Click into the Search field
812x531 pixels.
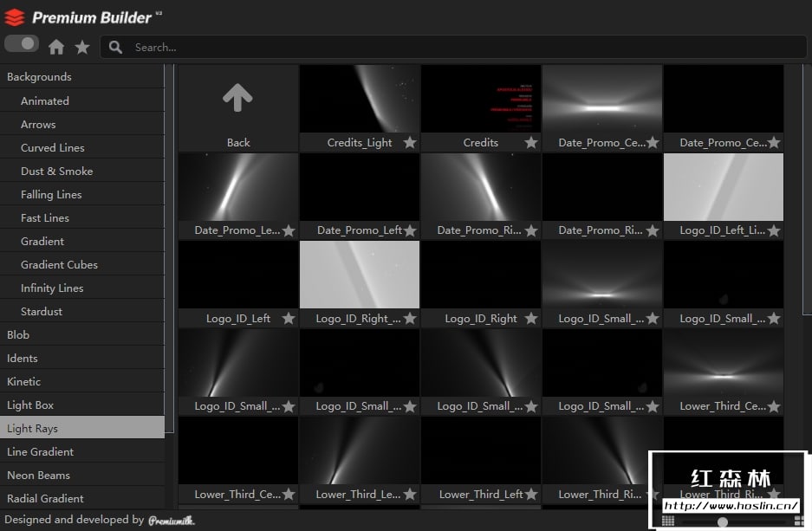click(453, 47)
